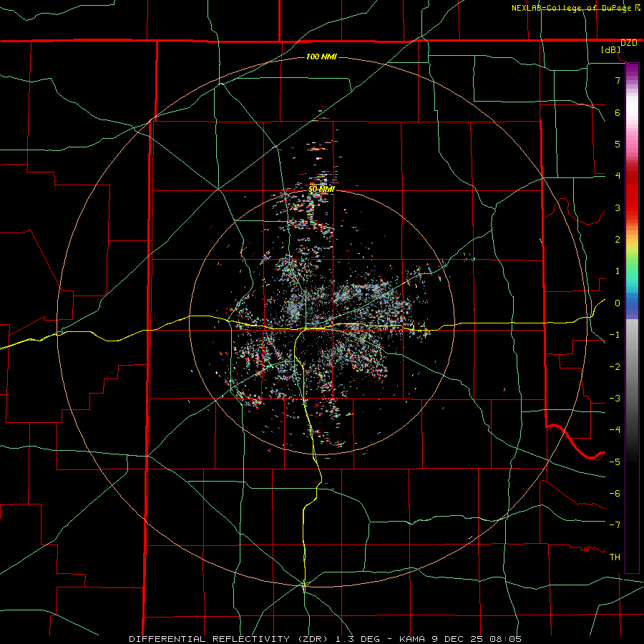Click the 5 value on color scale
The width and height of the screenshot is (644, 644).
[x=618, y=144]
